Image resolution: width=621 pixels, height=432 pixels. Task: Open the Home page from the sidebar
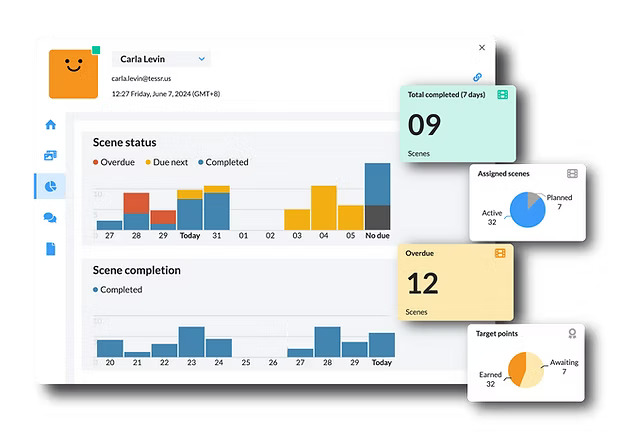(x=50, y=125)
